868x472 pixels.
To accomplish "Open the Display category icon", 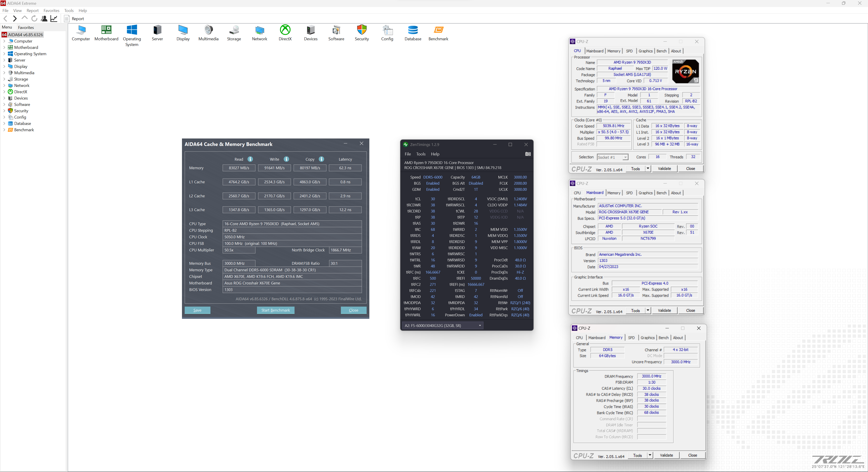I will pyautogui.click(x=183, y=33).
